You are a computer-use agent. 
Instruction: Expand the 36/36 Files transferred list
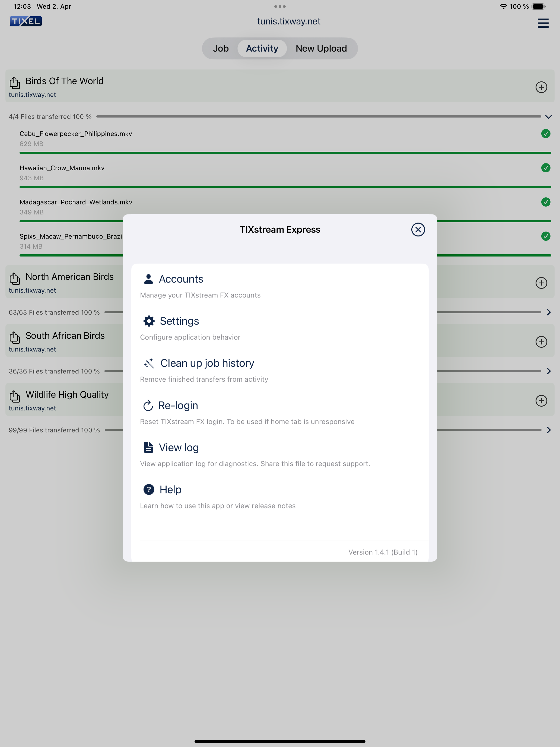pyautogui.click(x=549, y=371)
